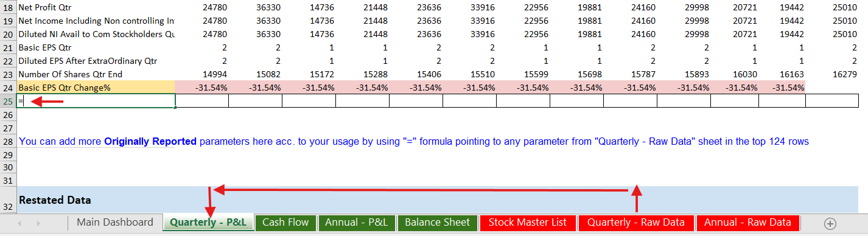Select the "Basic EPS Qtr Change%" cell
This screenshot has height=236, width=868.
point(96,88)
